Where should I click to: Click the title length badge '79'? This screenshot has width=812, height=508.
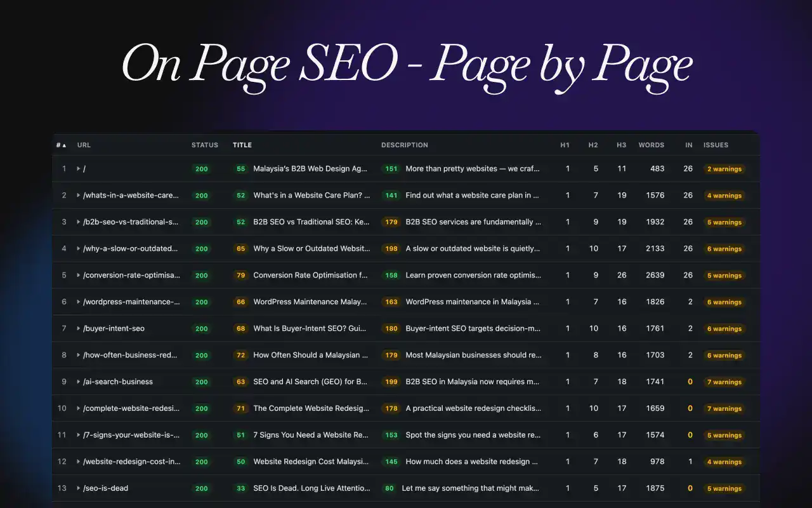pyautogui.click(x=241, y=276)
